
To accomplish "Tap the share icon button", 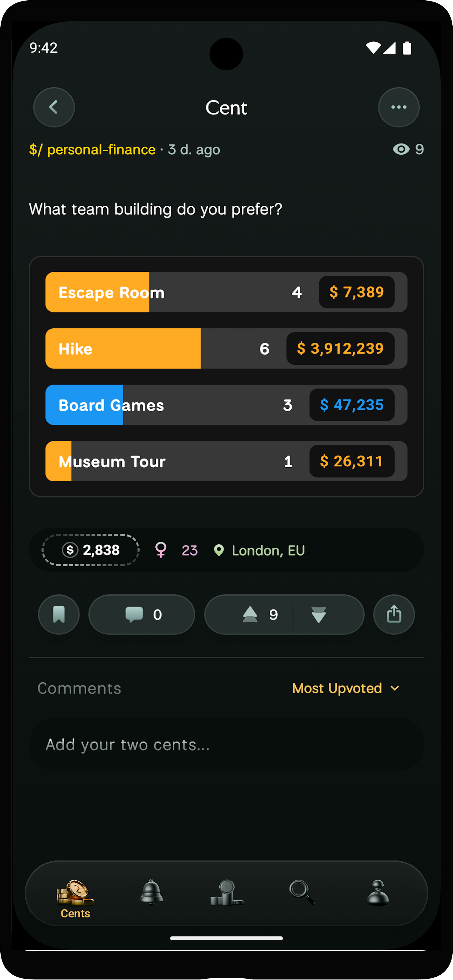I will click(394, 615).
